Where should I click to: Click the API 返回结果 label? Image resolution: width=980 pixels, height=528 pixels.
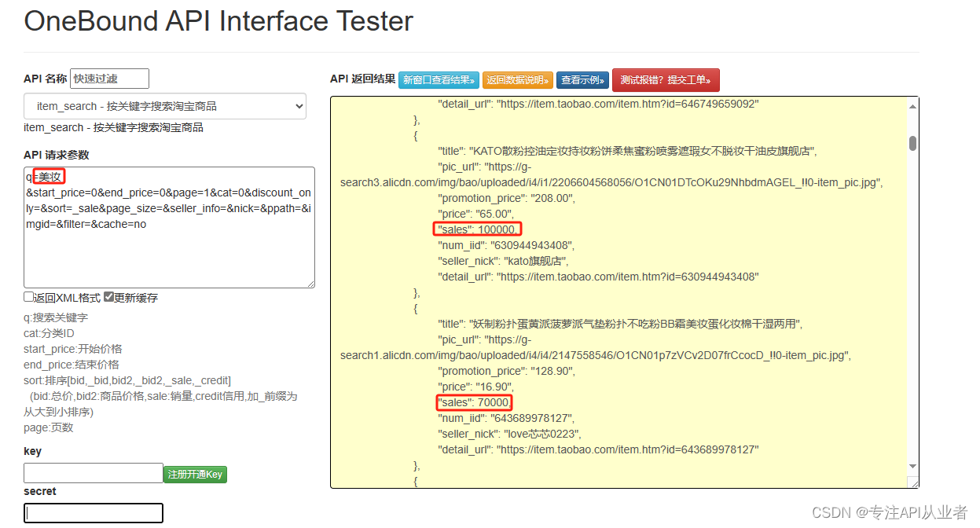(x=363, y=79)
